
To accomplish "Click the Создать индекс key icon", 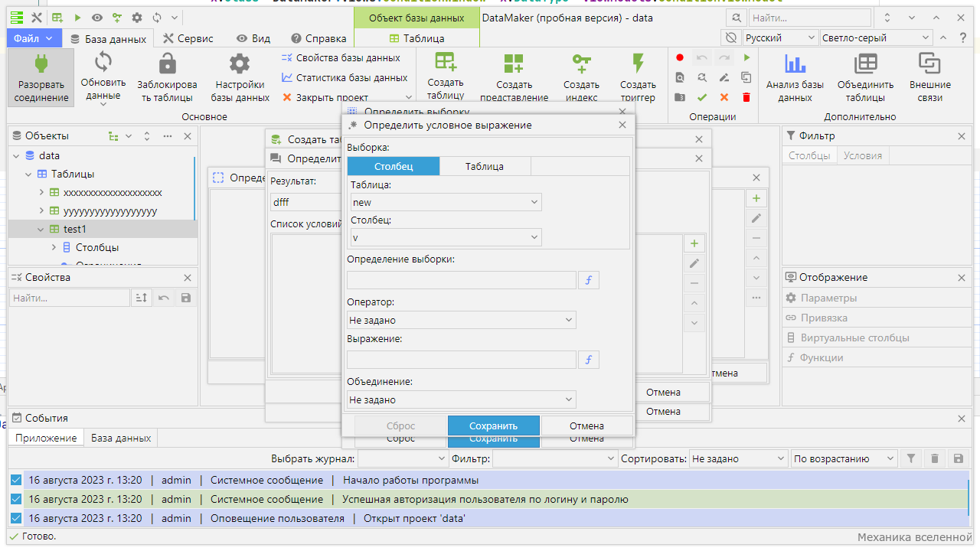I will (x=581, y=63).
